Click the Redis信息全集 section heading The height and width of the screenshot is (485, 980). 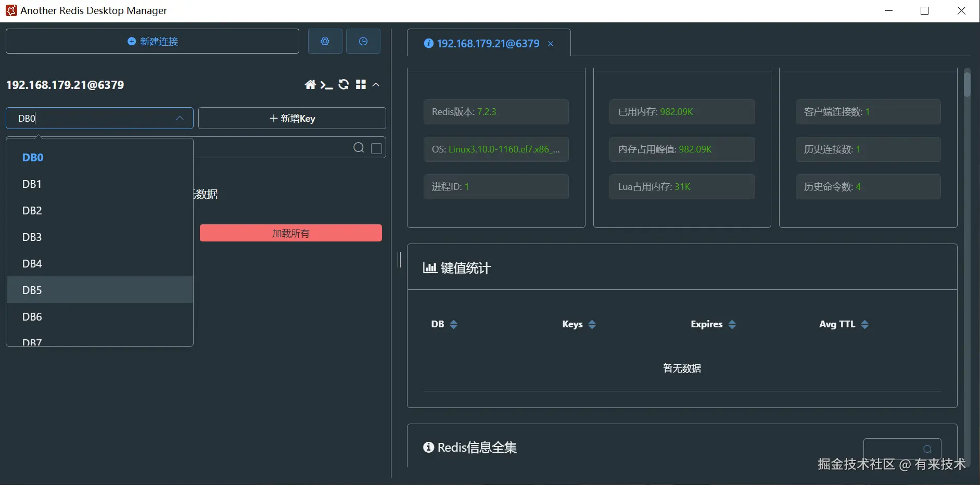477,448
